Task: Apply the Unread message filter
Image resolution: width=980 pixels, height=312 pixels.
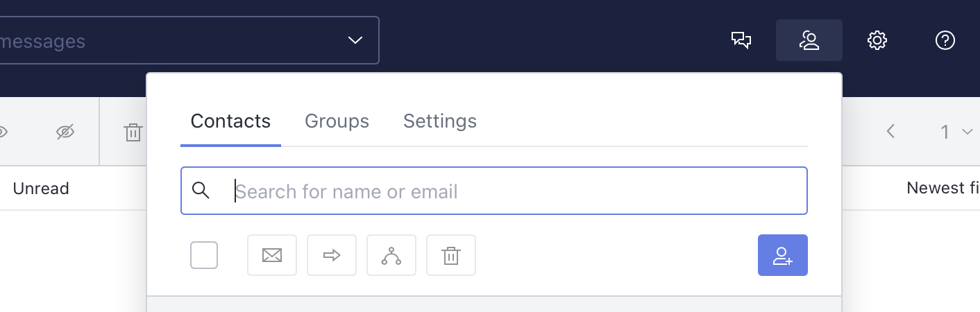Action: tap(41, 188)
